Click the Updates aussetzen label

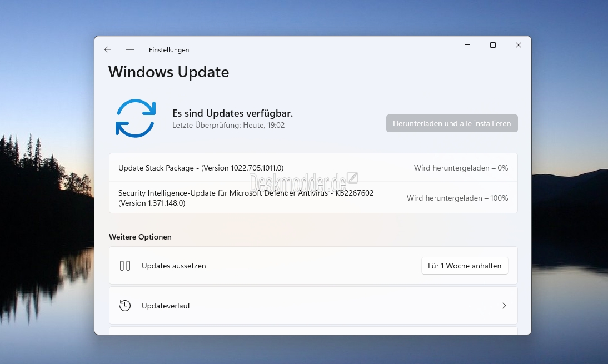[x=174, y=266]
